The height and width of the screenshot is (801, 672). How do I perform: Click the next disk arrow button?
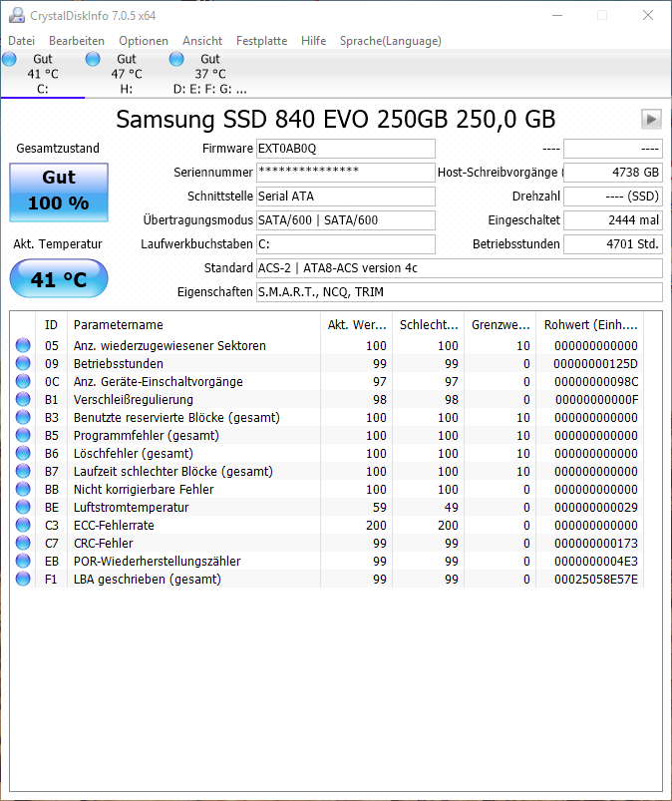click(651, 119)
